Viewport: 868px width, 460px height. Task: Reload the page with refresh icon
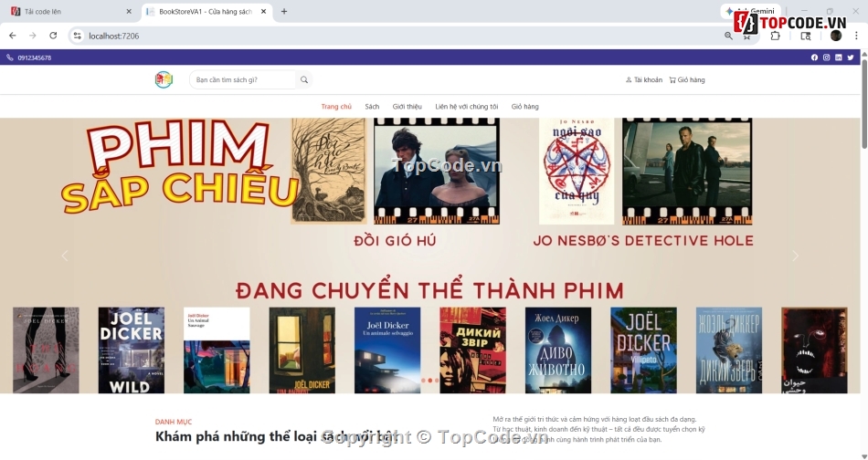(x=53, y=36)
